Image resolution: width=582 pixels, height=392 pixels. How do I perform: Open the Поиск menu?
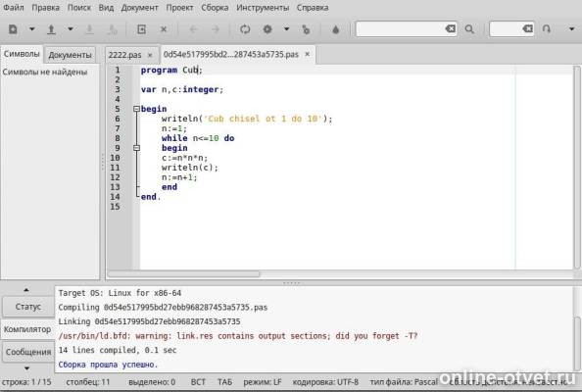pyautogui.click(x=79, y=8)
